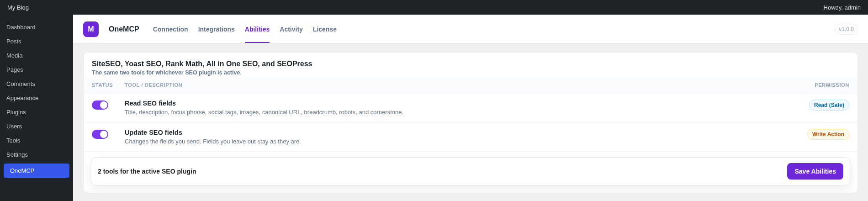Click the Save Abilities button
The height and width of the screenshot is (201, 868).
tap(815, 171)
